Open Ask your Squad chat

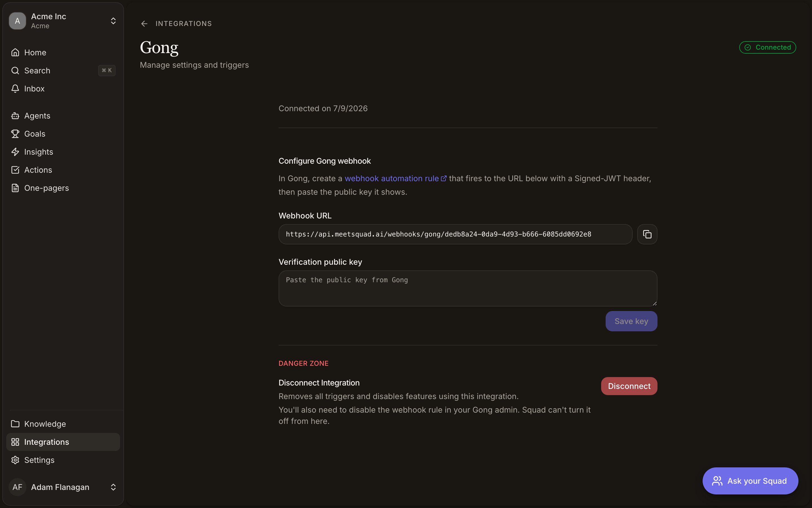[x=750, y=481]
